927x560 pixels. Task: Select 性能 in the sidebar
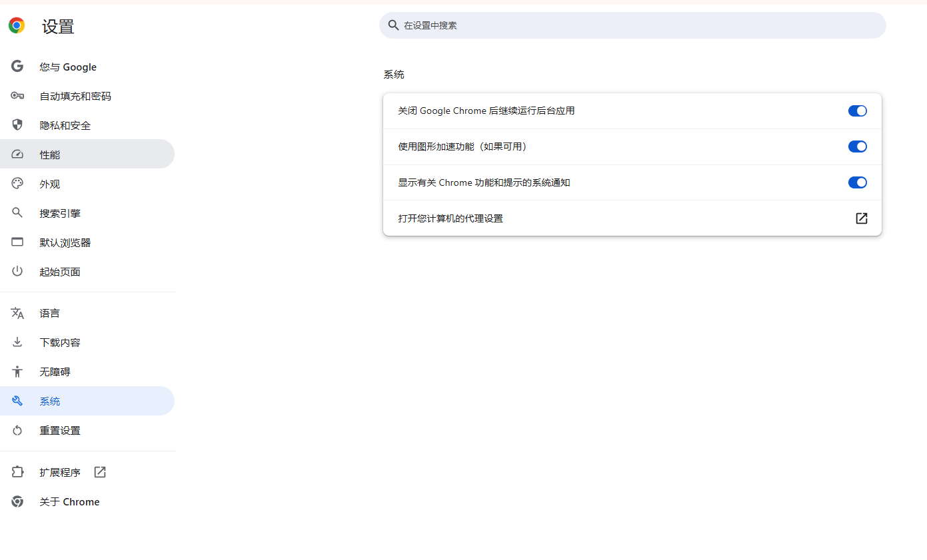[87, 154]
